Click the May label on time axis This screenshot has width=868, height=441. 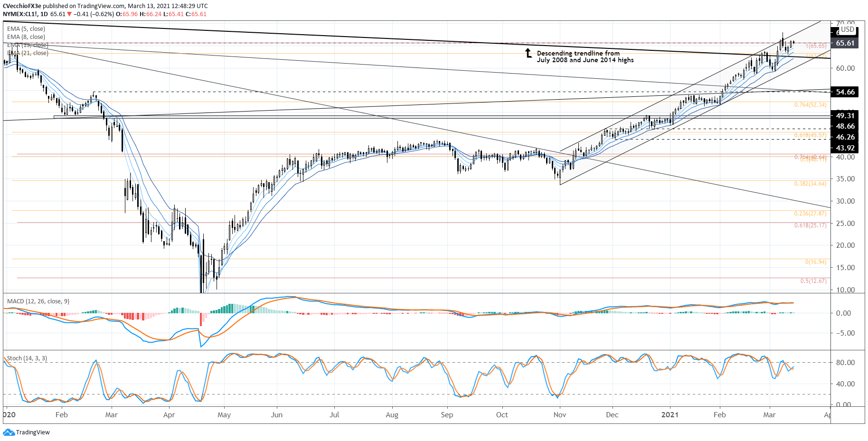(224, 415)
